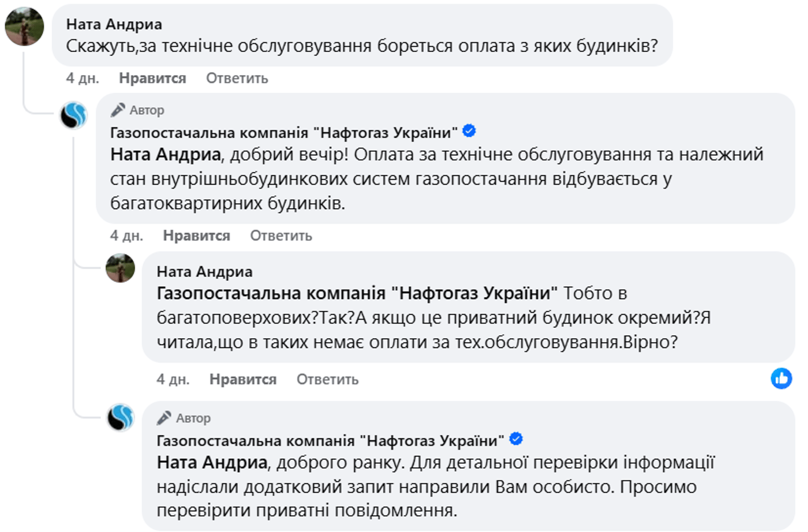The width and height of the screenshot is (808, 532).
Task: Open Naftogaz avatar beside its first reply
Action: (74, 115)
